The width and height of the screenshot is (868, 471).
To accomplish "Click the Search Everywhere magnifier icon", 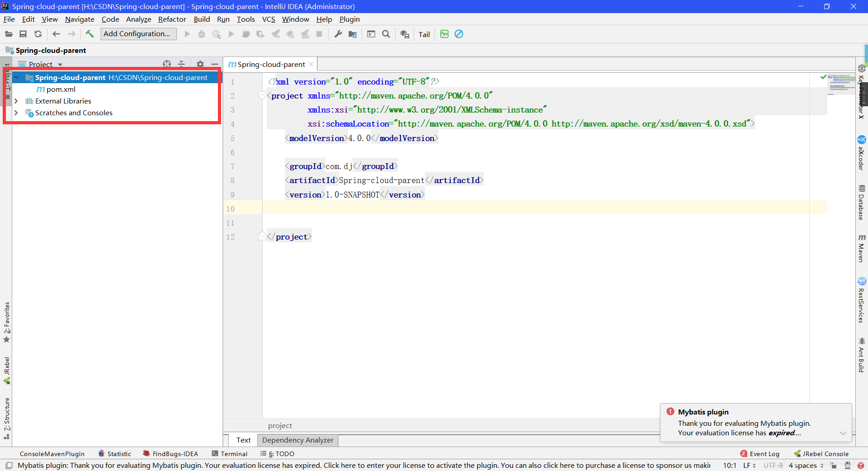I will pos(386,34).
